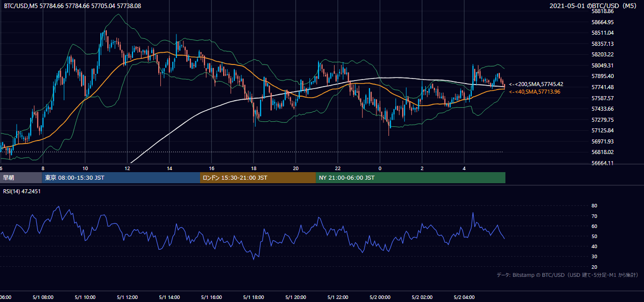Select the ロンドン 15:30-21:00 JST session band
This screenshot has width=644, height=302.
point(258,178)
